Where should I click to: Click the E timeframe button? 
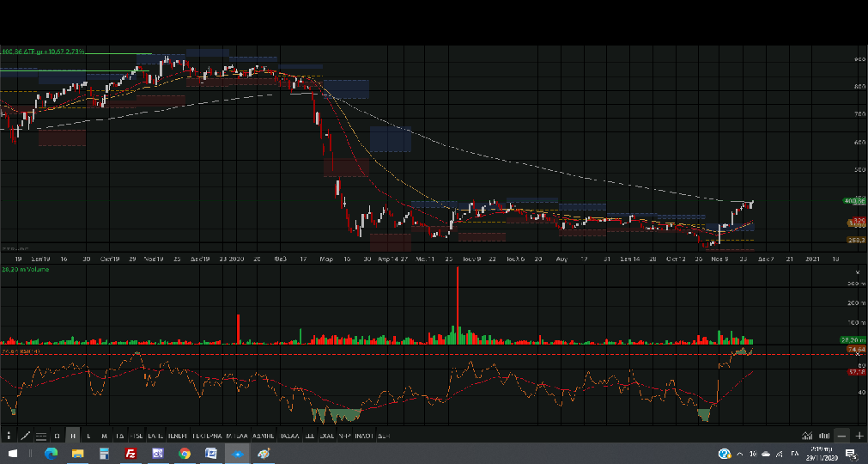[x=88, y=436]
